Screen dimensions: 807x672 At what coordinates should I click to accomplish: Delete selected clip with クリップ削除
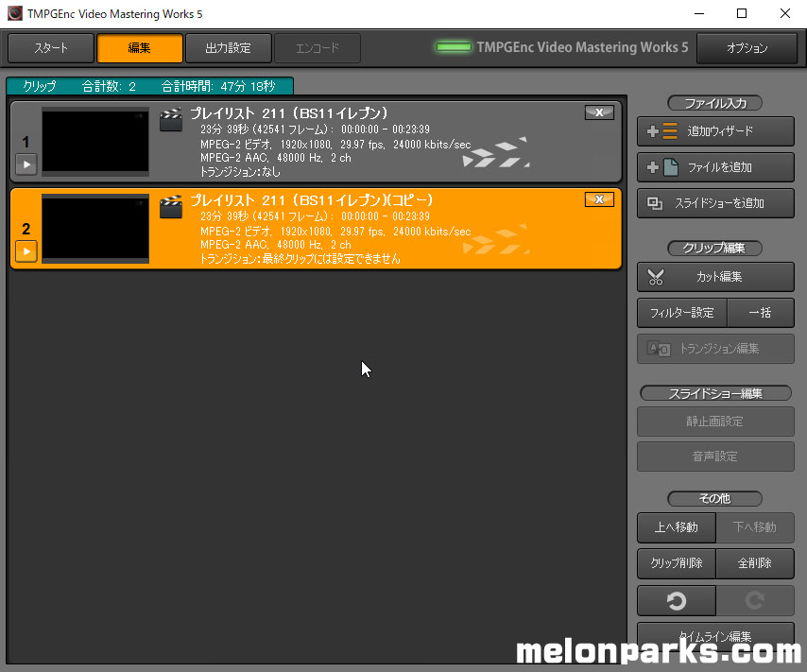coord(677,563)
